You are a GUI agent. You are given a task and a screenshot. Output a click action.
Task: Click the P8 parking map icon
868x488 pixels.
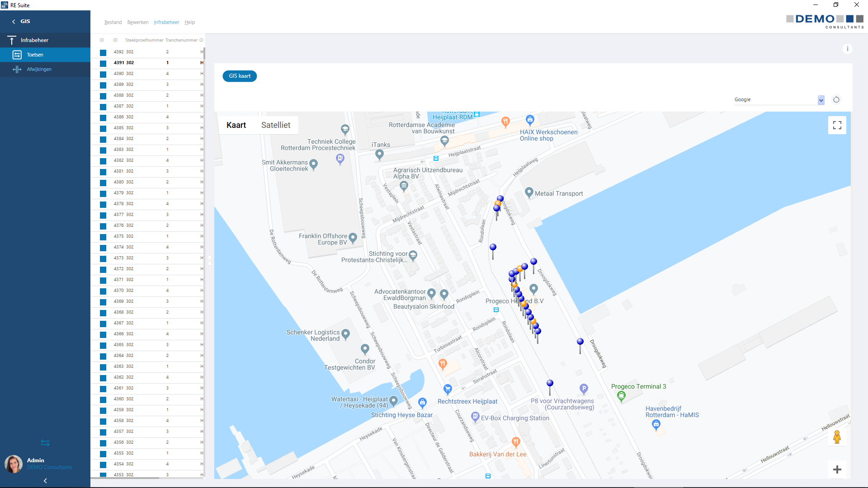click(584, 389)
